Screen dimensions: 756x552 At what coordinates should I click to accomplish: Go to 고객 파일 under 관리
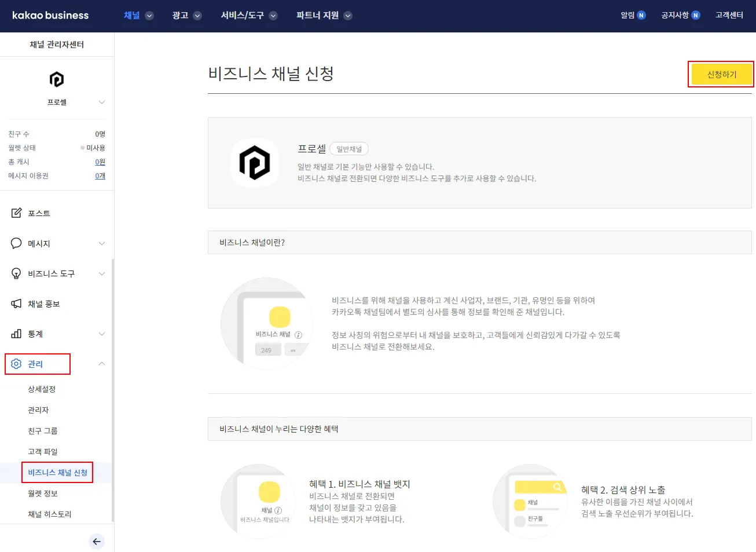pyautogui.click(x=43, y=452)
